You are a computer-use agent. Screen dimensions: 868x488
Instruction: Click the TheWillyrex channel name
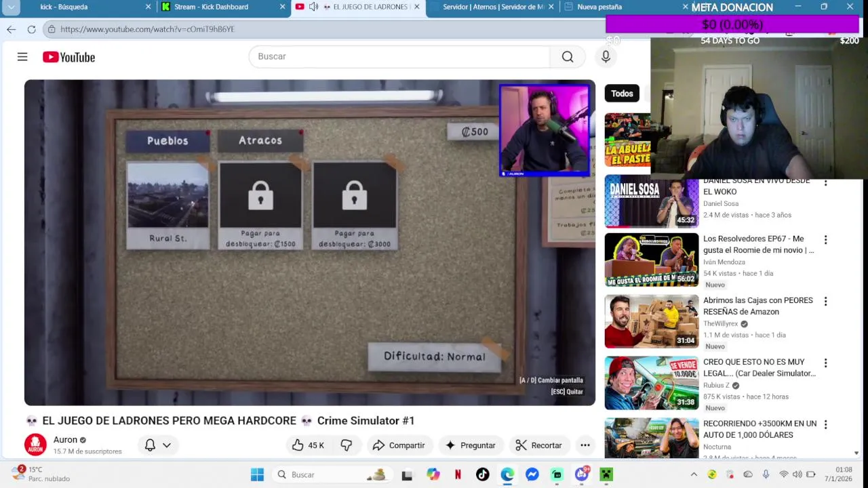[720, 323]
